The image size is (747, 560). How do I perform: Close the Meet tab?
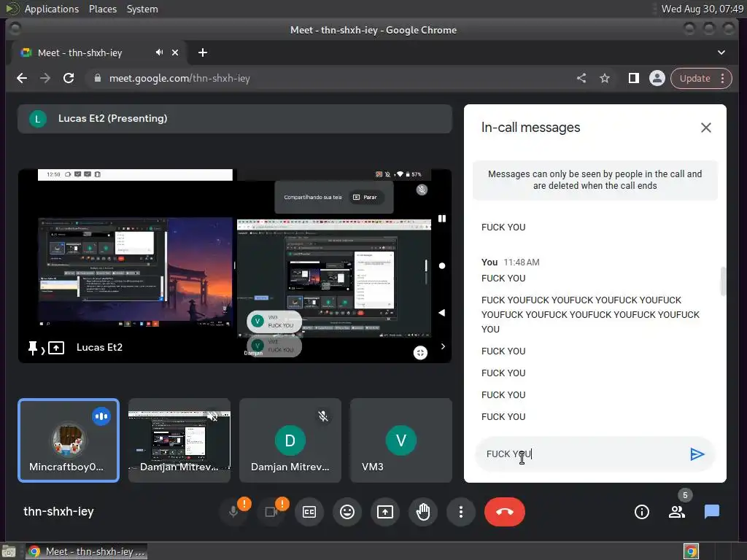click(x=175, y=52)
